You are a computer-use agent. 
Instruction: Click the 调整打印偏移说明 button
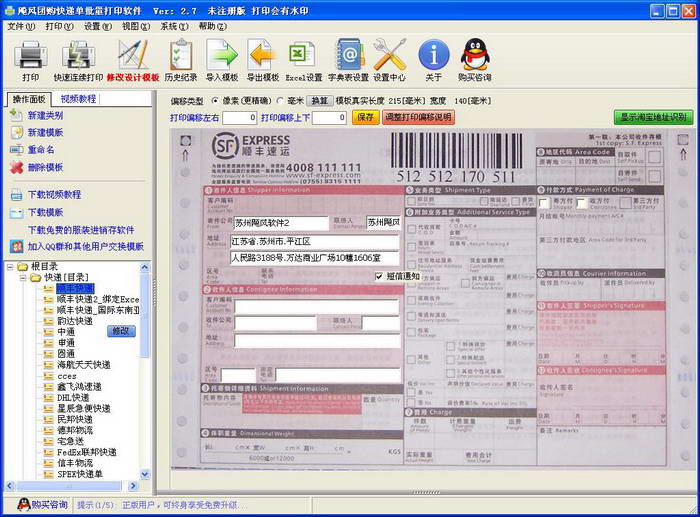(418, 117)
